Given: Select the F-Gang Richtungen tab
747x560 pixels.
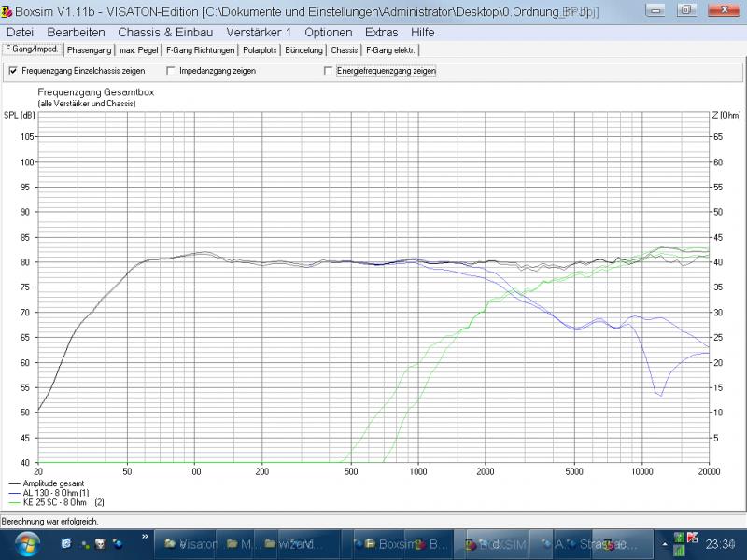Looking at the screenshot, I should click(200, 49).
